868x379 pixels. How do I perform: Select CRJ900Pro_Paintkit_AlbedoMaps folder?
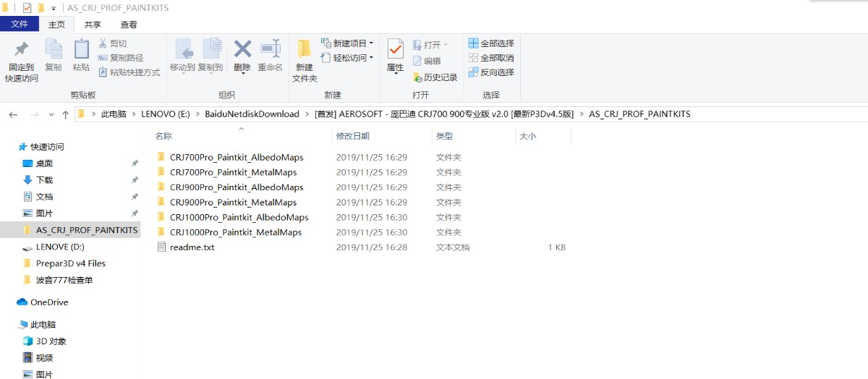coord(237,187)
